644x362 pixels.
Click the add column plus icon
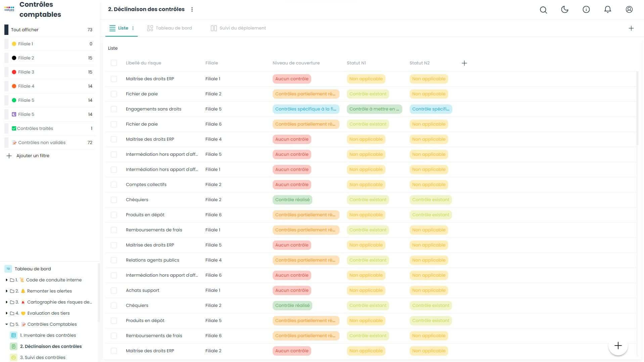[x=464, y=63]
